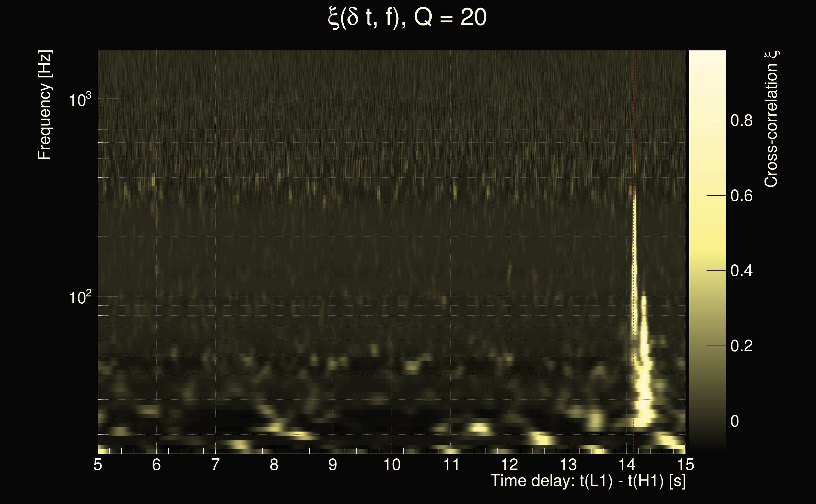Click the x-axis tick label 7
This screenshot has width=816, height=504.
click(215, 465)
